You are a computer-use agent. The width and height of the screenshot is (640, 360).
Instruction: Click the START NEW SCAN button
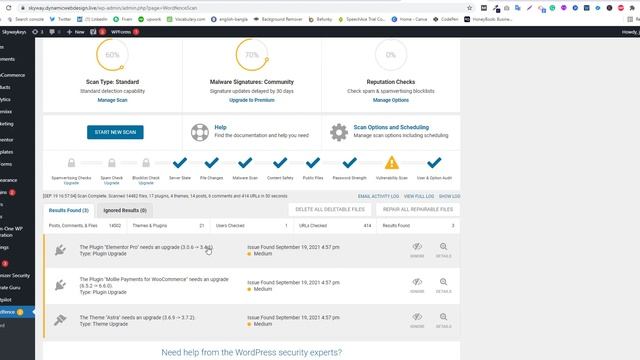(x=115, y=132)
